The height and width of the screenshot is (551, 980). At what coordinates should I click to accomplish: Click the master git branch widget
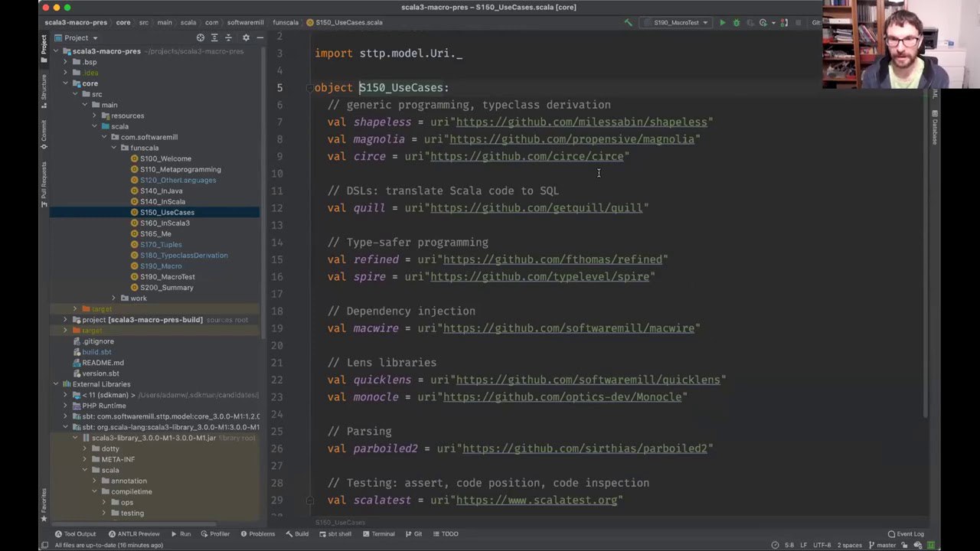click(881, 545)
